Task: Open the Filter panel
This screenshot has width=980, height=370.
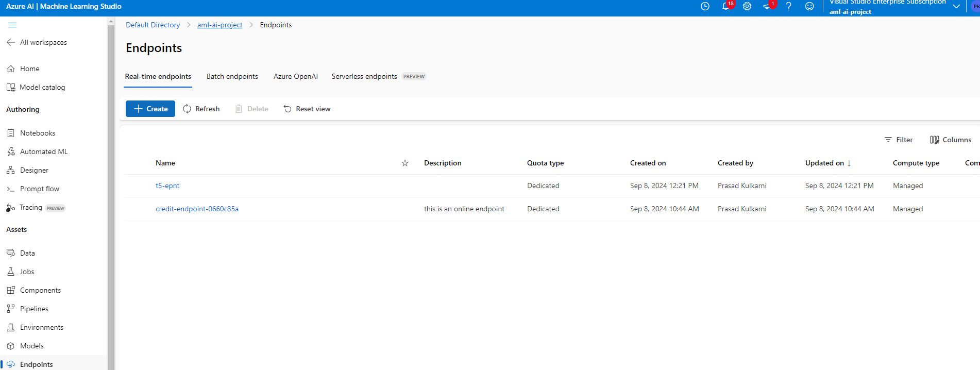Action: coord(899,140)
